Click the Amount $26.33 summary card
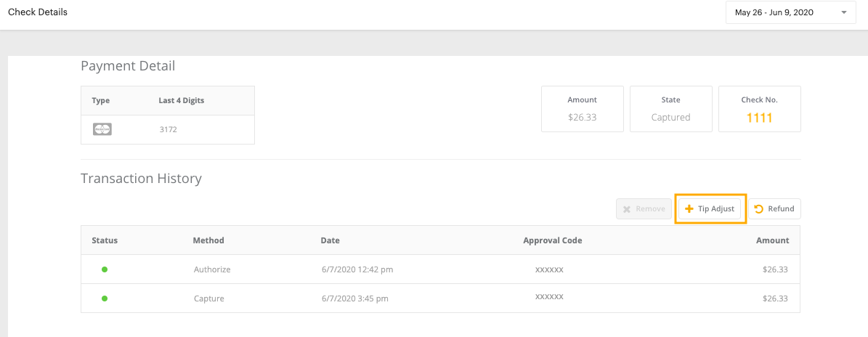Viewport: 868px width, 337px height. [x=583, y=108]
